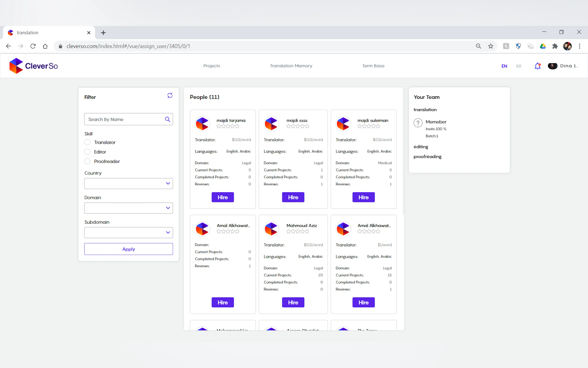The width and height of the screenshot is (588, 368).
Task: Rate majdi ssss using the star rating
Action: coord(297,126)
